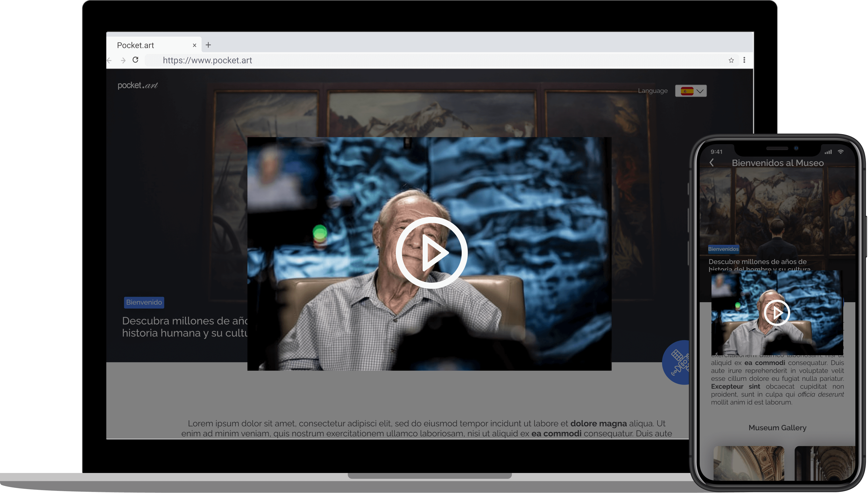
Task: Go back in the browser
Action: (x=109, y=60)
